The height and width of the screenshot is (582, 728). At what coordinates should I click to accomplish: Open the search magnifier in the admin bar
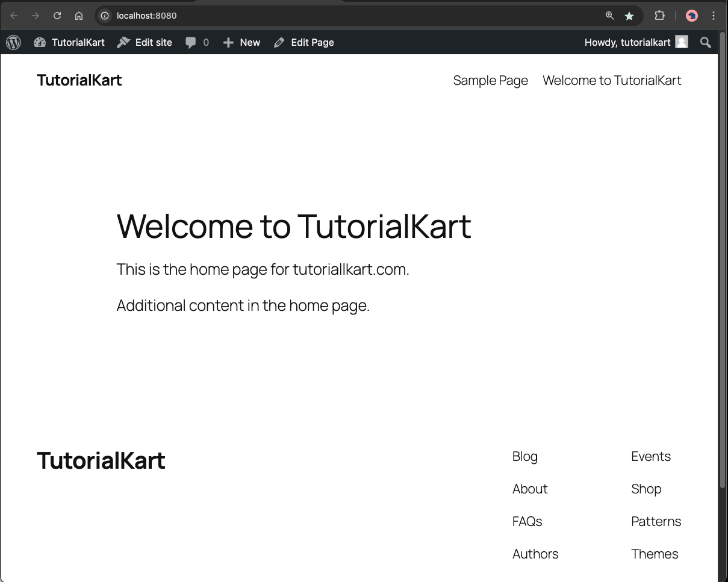[705, 42]
